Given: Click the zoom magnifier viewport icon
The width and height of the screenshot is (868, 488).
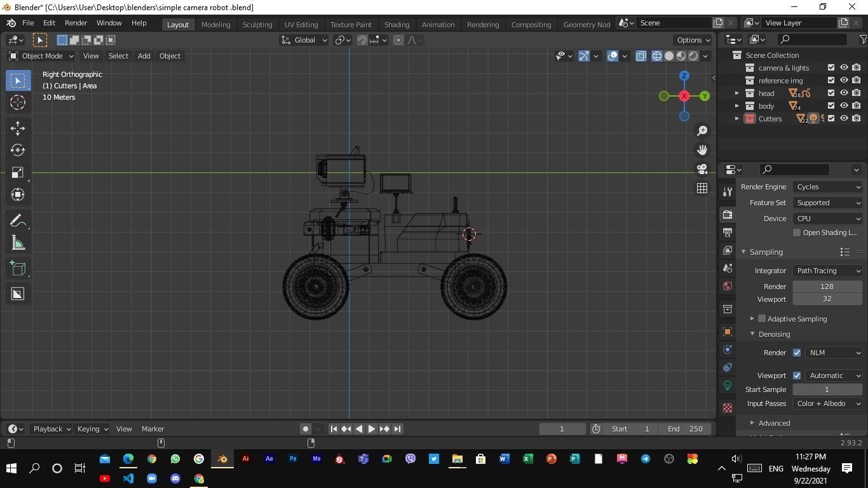Looking at the screenshot, I should 702,131.
